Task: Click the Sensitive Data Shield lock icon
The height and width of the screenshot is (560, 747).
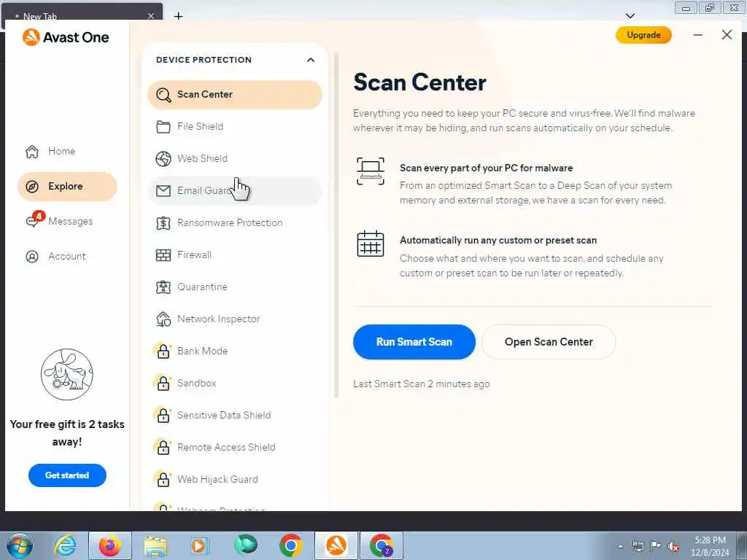Action: [163, 415]
